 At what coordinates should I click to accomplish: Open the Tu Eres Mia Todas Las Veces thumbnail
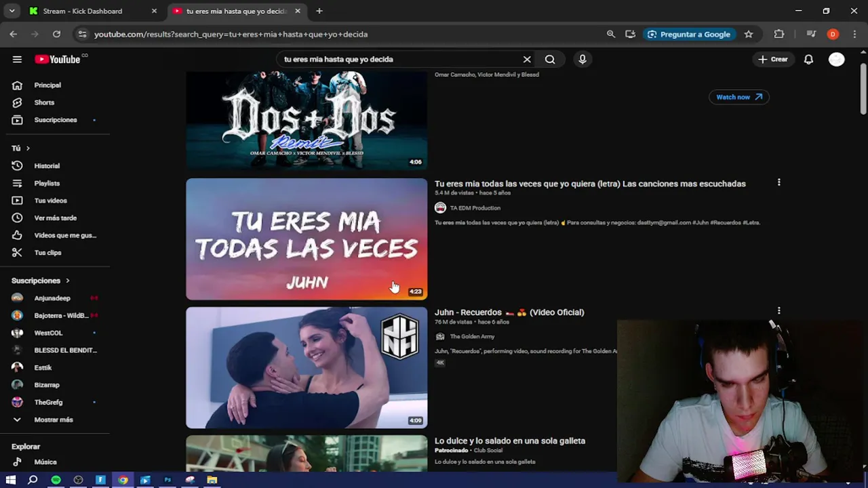307,239
